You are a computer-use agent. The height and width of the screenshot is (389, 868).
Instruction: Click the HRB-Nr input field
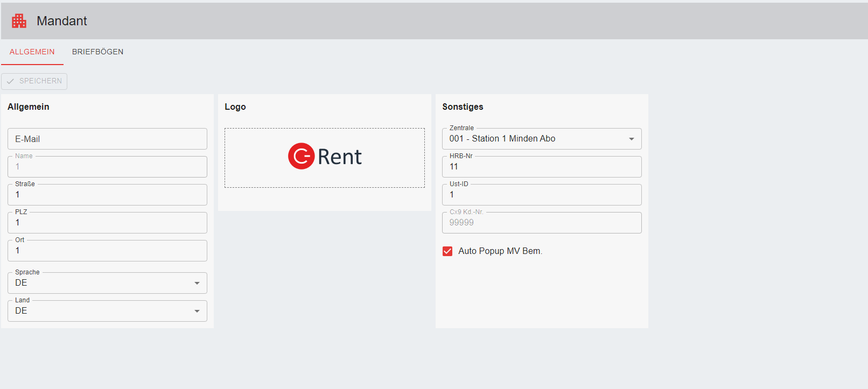point(541,167)
